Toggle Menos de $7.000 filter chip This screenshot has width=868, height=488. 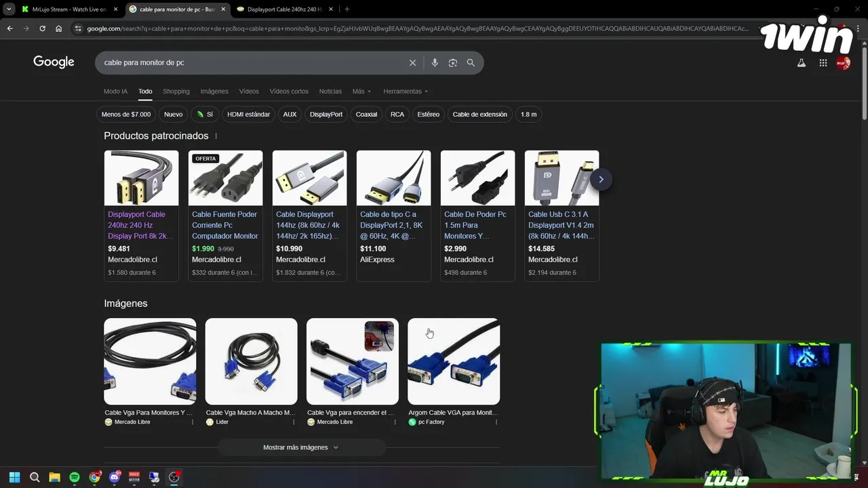[126, 115]
